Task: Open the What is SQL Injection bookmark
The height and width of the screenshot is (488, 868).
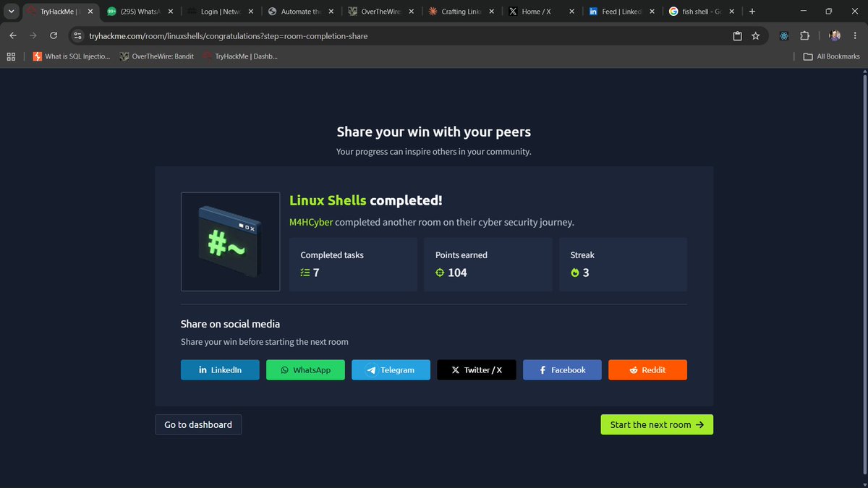Action: (71, 56)
